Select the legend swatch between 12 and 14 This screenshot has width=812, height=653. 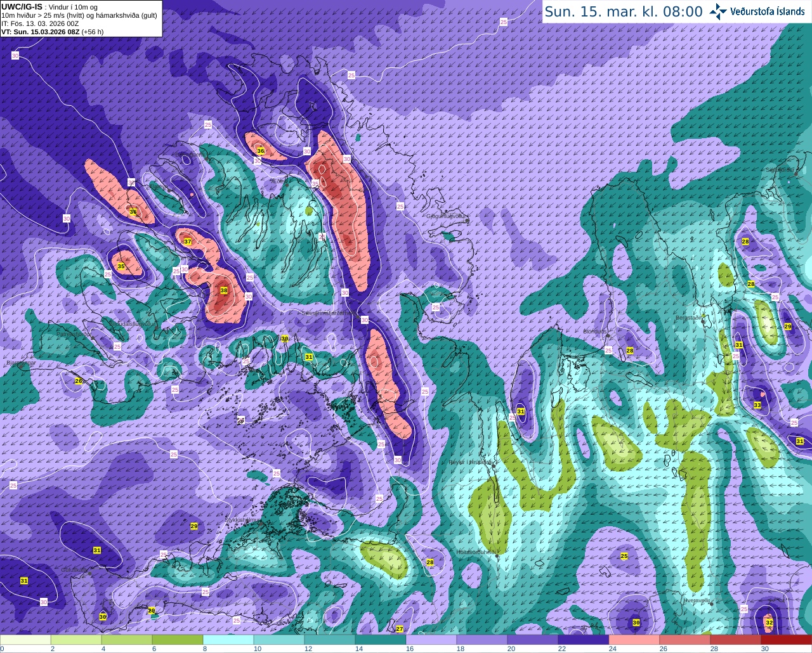click(x=330, y=640)
